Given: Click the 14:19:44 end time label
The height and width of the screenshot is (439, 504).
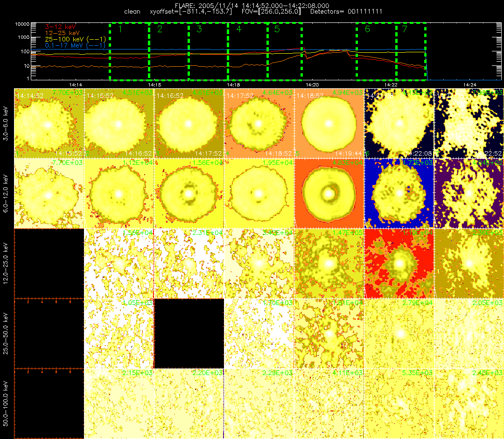Looking at the screenshot, I should coord(349,154).
